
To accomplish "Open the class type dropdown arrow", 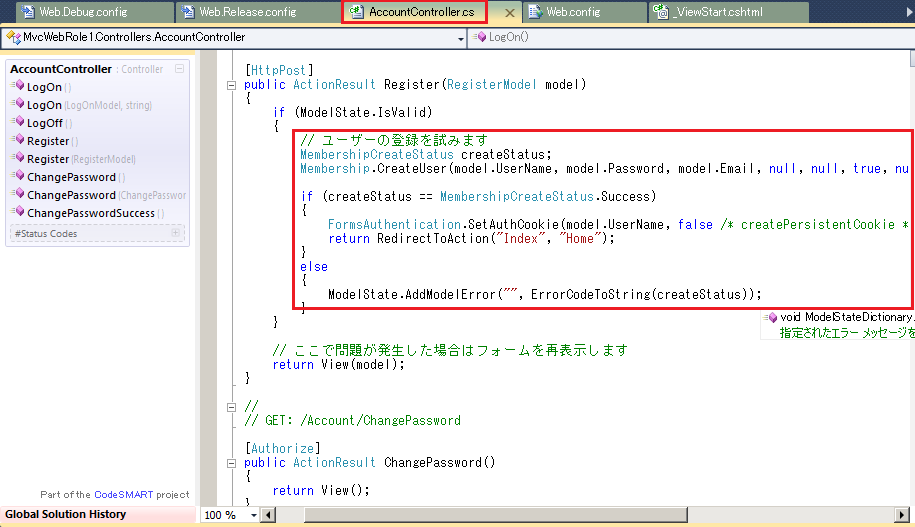I will [x=460, y=38].
